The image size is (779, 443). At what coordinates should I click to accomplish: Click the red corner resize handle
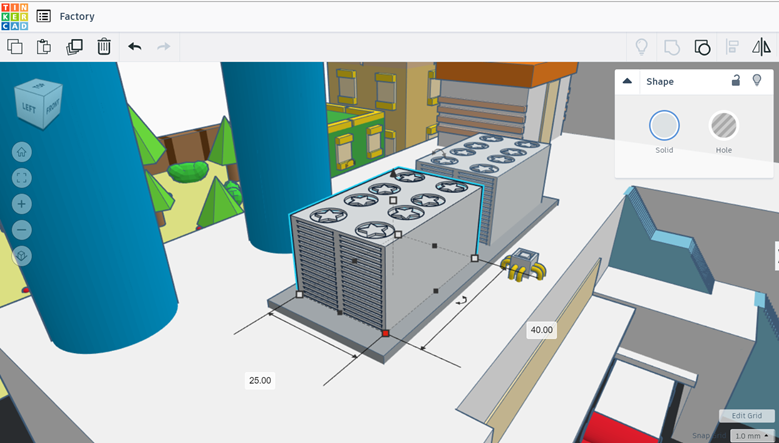(386, 333)
